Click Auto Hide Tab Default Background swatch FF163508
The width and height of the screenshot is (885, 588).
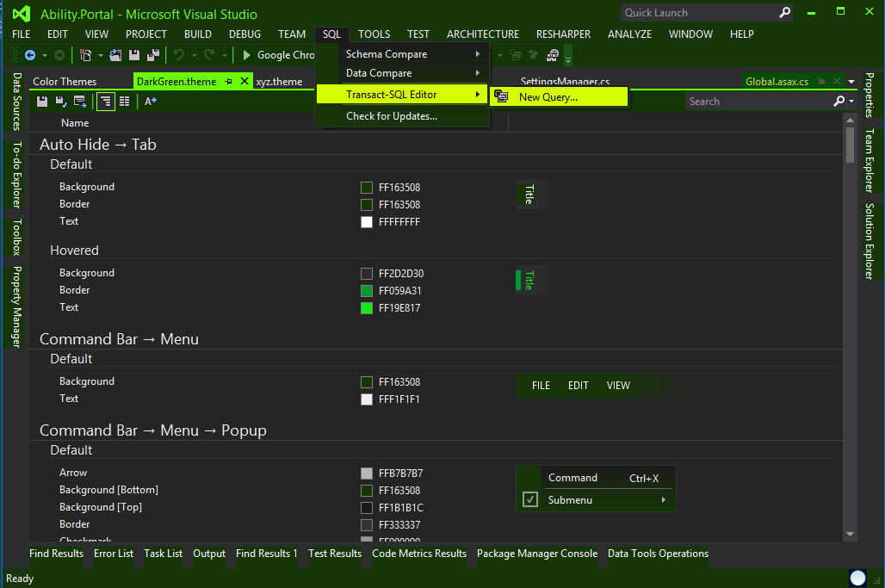tap(366, 188)
